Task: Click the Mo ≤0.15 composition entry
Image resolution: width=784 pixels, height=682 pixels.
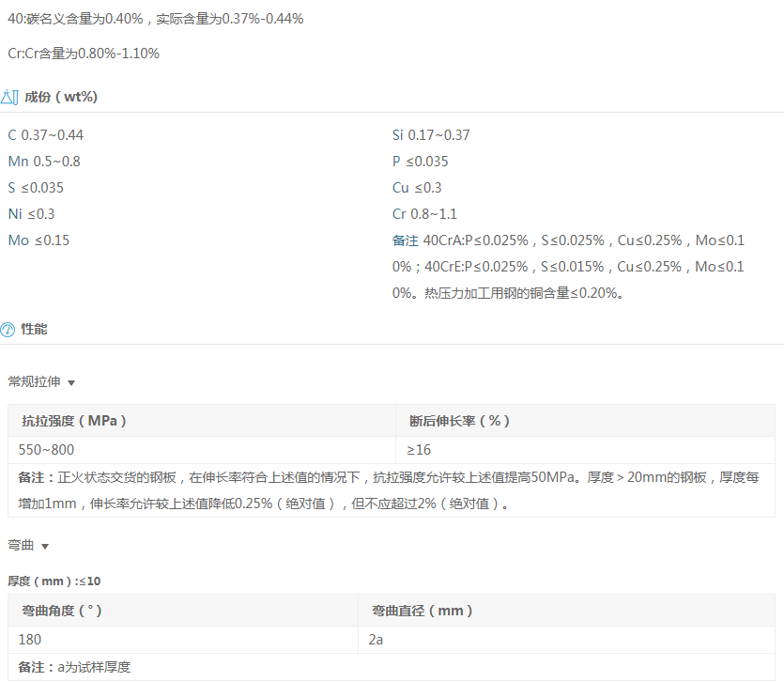Action: (38, 240)
